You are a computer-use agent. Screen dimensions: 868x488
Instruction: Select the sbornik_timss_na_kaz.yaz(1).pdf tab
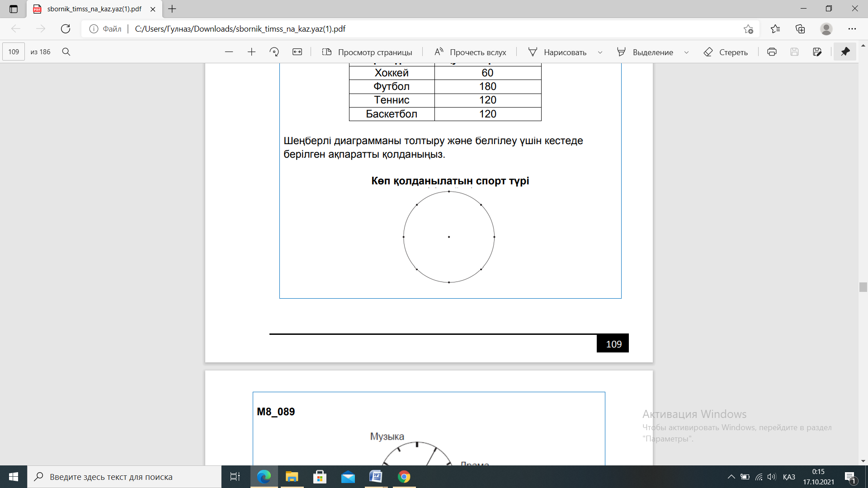pyautogui.click(x=94, y=9)
